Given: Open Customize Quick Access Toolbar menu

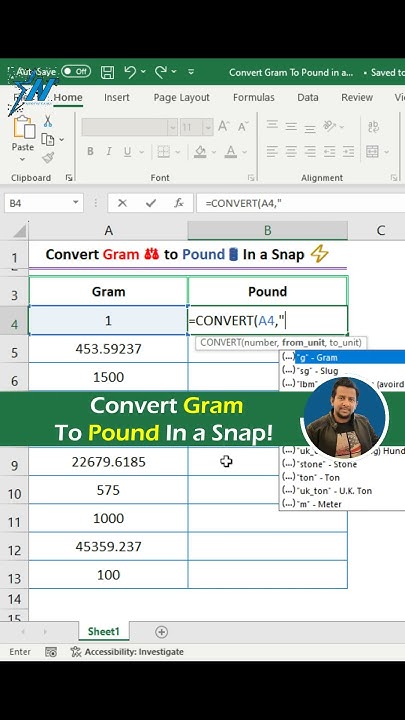Looking at the screenshot, I should 191,72.
